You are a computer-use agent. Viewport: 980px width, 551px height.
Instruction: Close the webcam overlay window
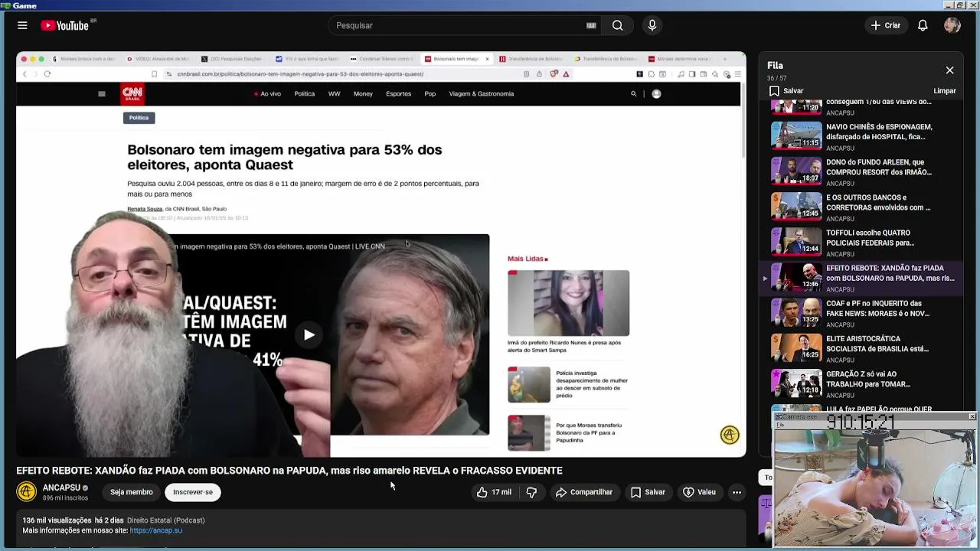(972, 417)
